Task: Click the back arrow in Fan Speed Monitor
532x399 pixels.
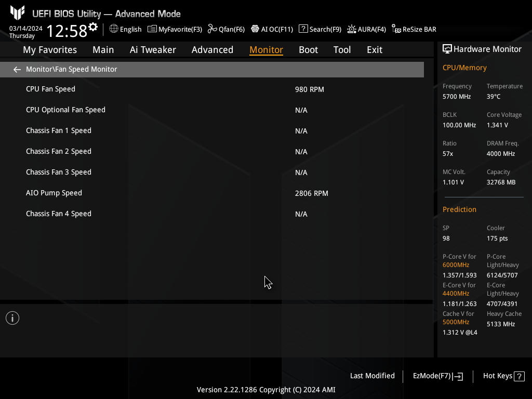Action: pyautogui.click(x=17, y=70)
